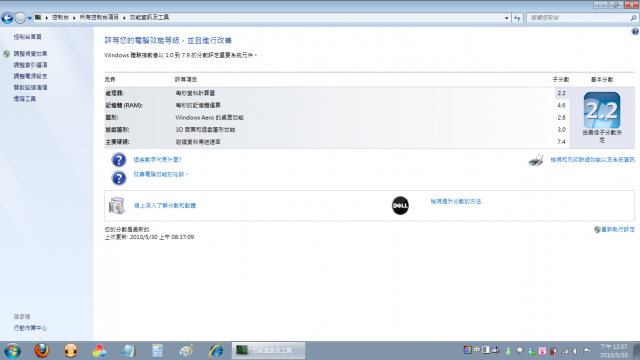The height and width of the screenshot is (360, 640).
Task: Open the Action Center flag tray icon
Action: click(587, 351)
